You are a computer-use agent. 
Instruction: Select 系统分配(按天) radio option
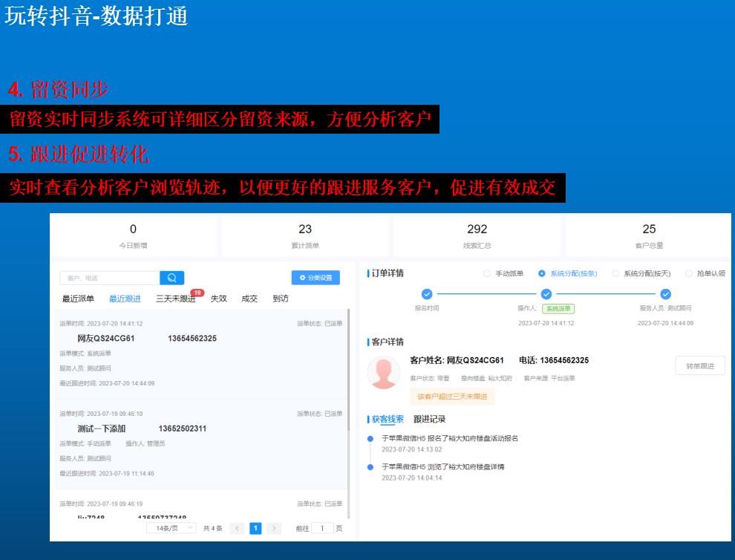615,273
